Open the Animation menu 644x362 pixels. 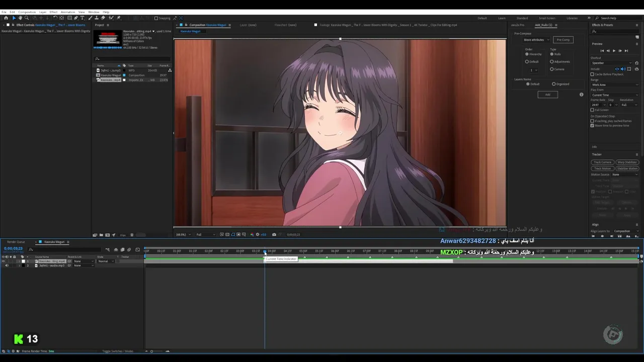(67, 12)
